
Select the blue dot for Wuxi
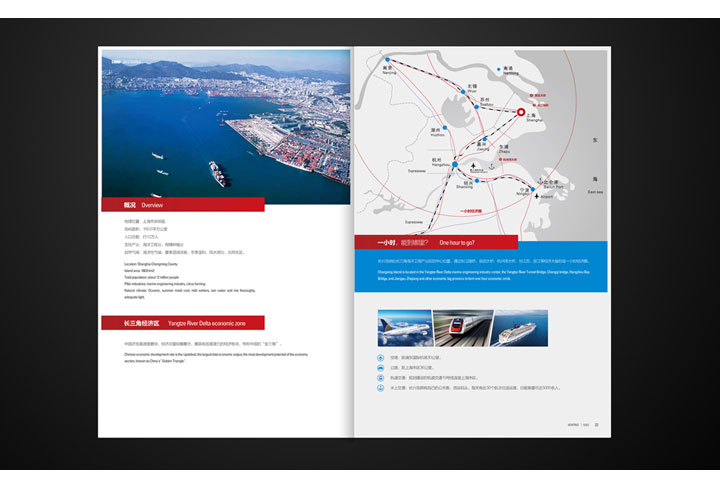tap(463, 92)
